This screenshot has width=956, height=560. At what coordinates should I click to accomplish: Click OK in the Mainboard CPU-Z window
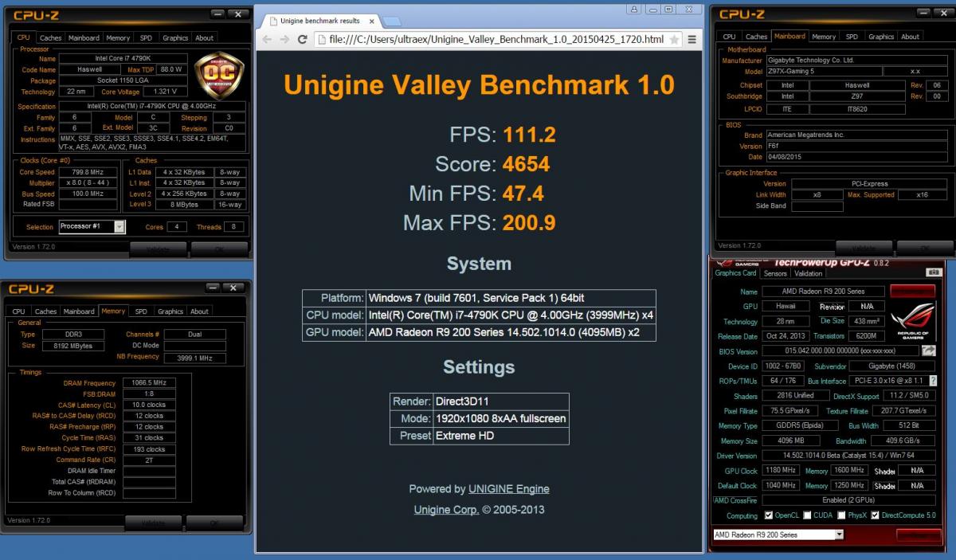[925, 247]
